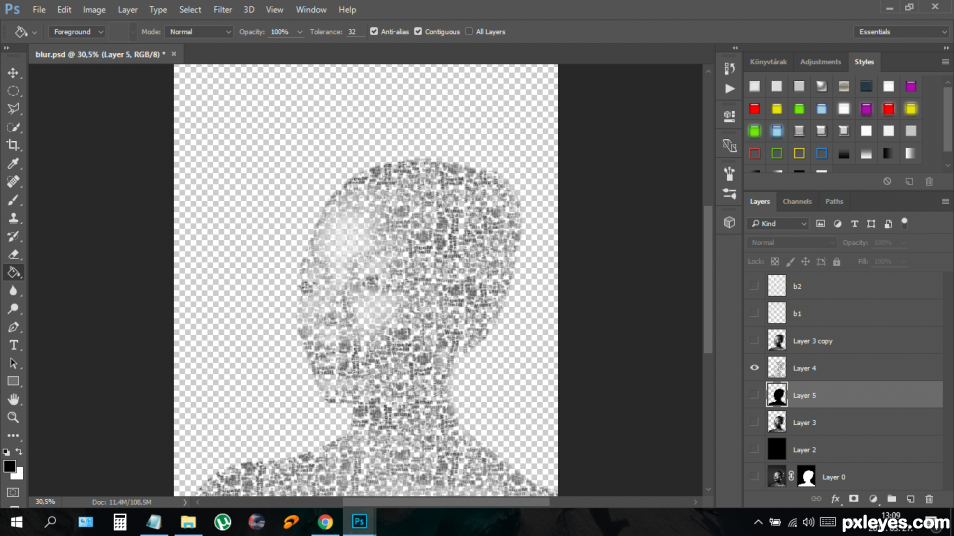
Task: Open the Essentials workspace dropdown
Action: pos(901,32)
